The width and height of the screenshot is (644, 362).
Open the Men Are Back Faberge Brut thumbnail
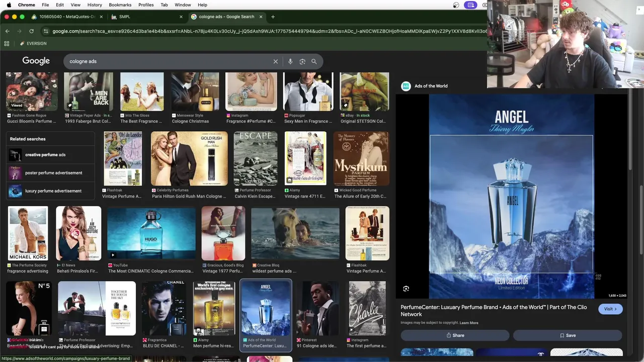point(89,92)
